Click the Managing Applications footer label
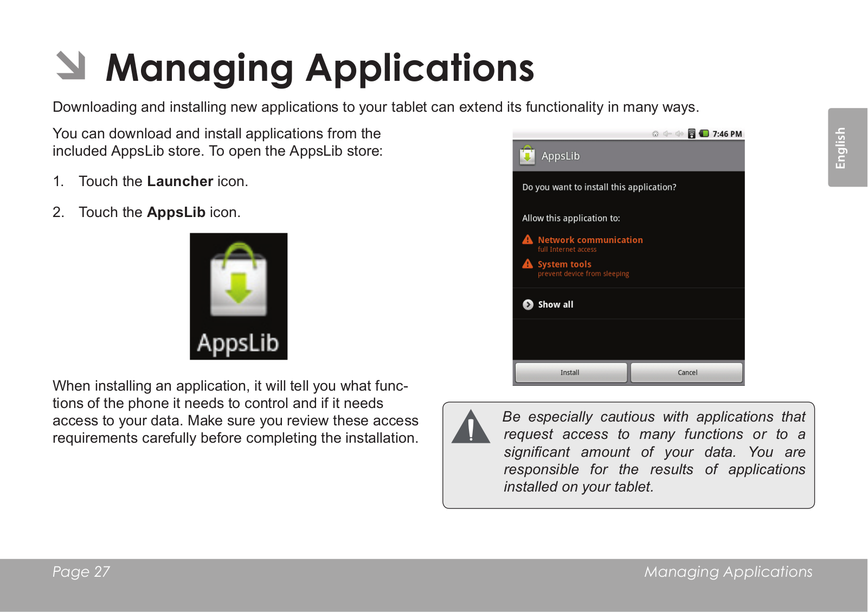 tap(728, 572)
